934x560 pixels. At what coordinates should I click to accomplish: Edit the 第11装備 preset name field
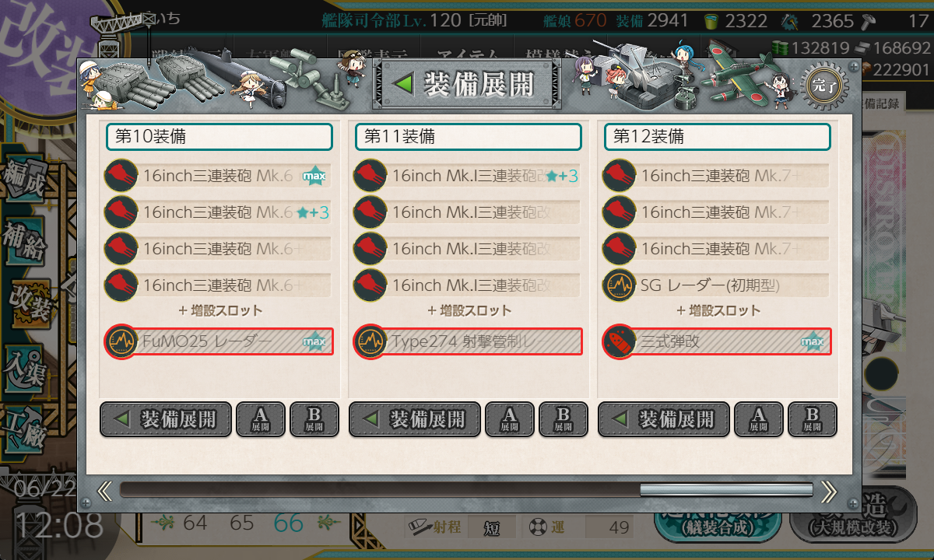469,137
